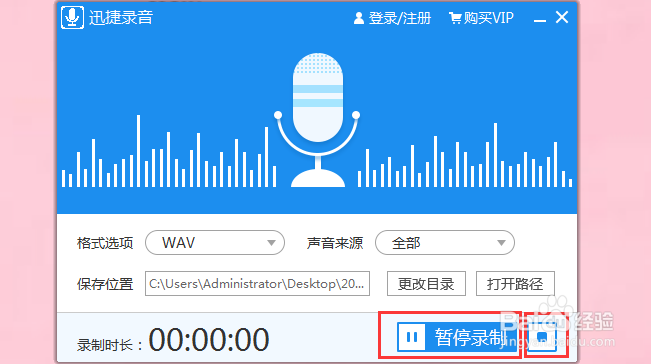This screenshot has height=364, width=651.
Task: Click the 格式选项 label
Action: point(105,243)
